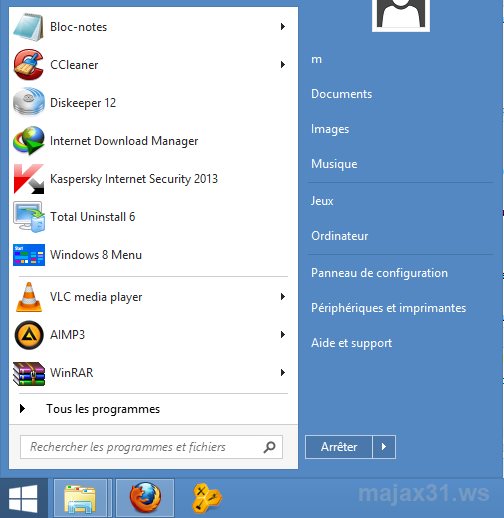Open the Musique library

[x=334, y=164]
